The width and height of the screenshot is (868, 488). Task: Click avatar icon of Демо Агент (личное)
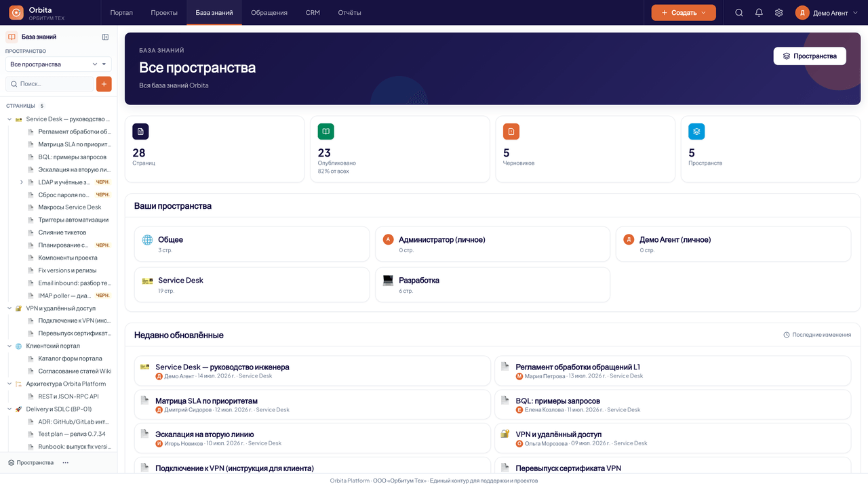(629, 239)
